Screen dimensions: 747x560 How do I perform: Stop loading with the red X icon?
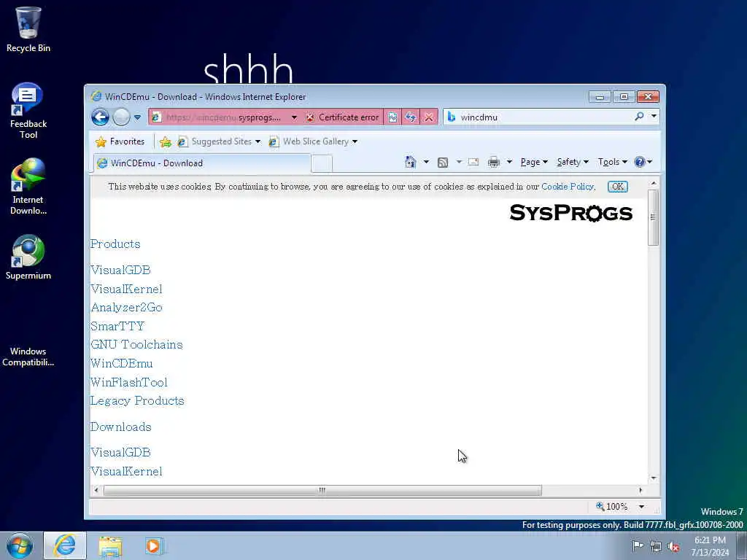coord(429,117)
